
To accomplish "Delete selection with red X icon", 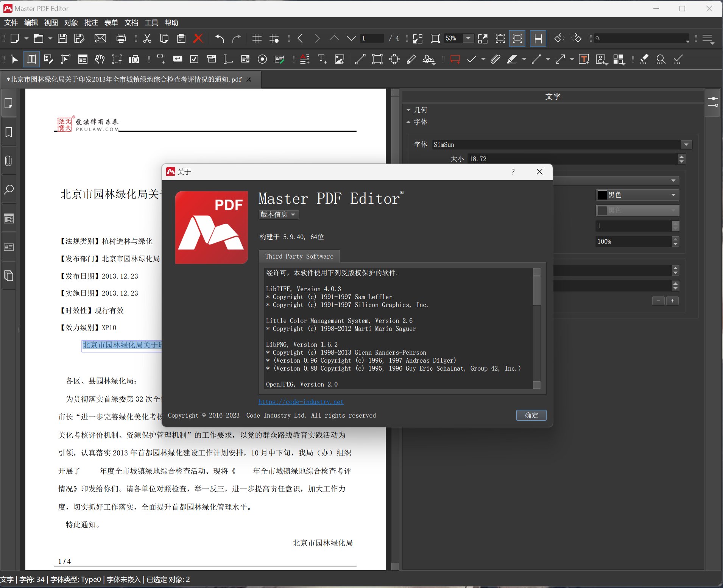I will pos(198,38).
